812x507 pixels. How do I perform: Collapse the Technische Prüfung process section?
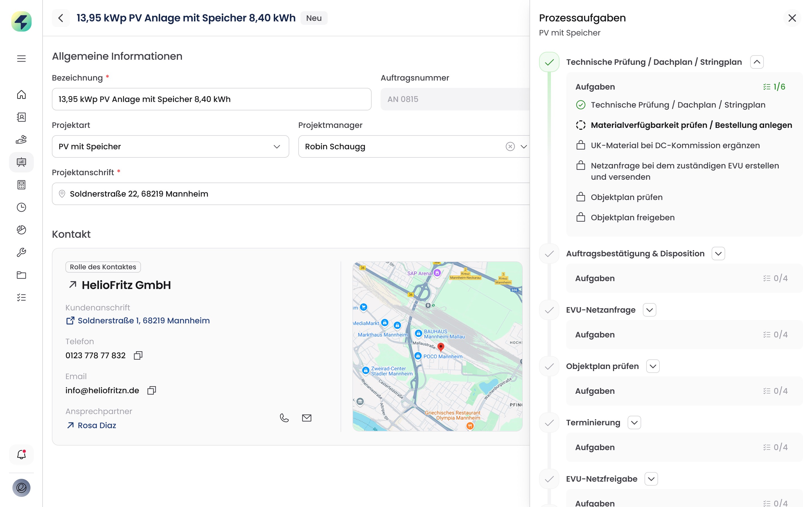[757, 62]
